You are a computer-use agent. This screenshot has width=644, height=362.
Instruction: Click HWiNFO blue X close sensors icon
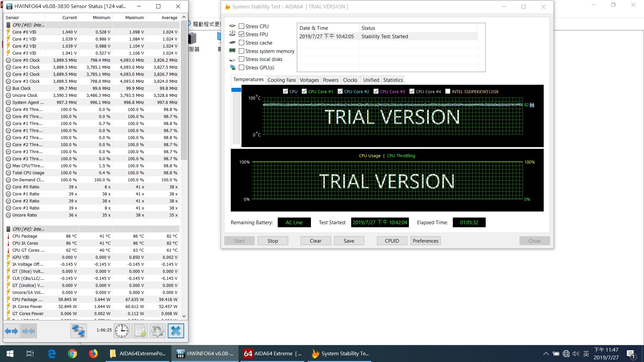point(176,331)
